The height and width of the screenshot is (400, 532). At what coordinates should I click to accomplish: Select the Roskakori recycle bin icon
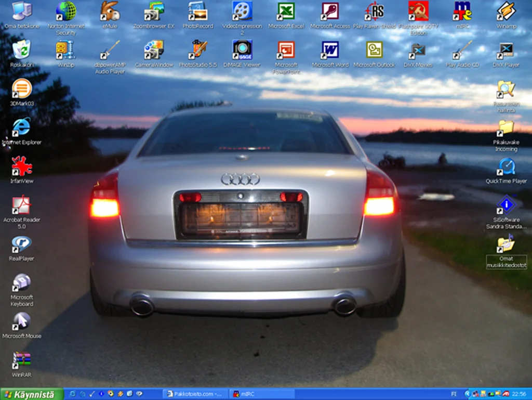21,50
